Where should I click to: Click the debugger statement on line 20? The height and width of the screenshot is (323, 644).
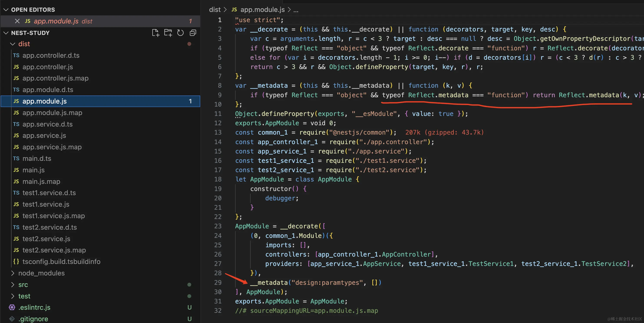tap(280, 198)
